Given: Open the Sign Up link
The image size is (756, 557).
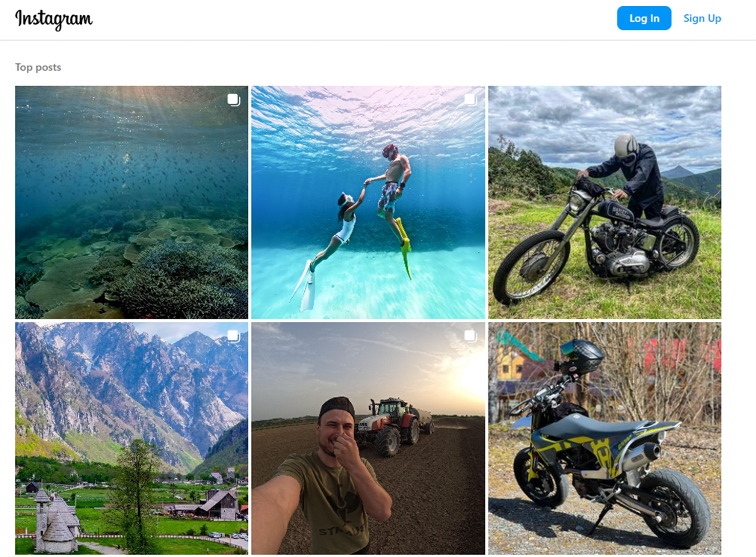Looking at the screenshot, I should [702, 19].
